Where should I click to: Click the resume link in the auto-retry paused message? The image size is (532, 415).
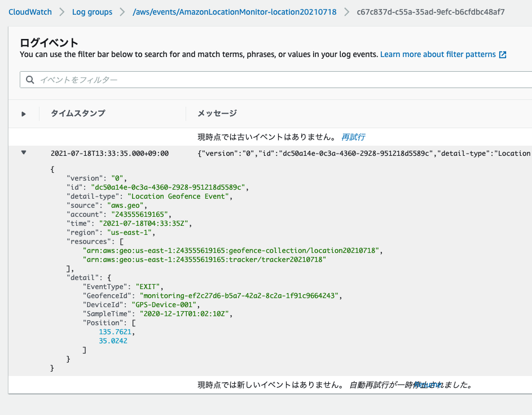coord(427,385)
